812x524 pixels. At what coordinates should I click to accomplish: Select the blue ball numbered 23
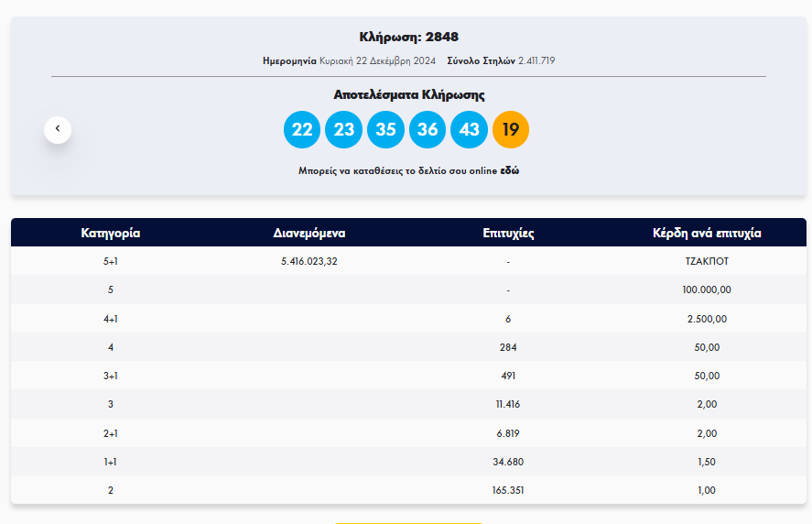click(x=343, y=129)
